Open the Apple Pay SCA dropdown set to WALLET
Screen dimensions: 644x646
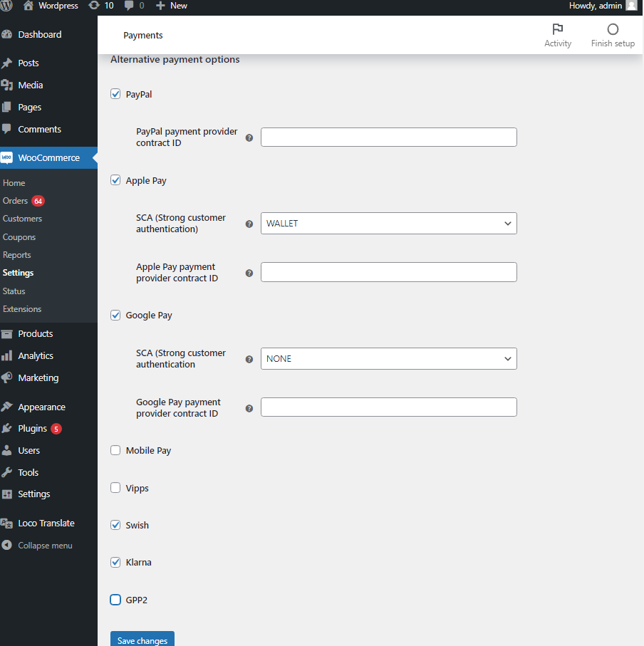pyautogui.click(x=388, y=223)
